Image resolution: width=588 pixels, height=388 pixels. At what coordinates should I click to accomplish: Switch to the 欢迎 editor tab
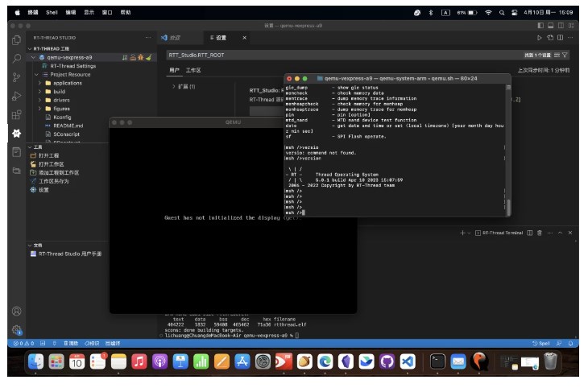pyautogui.click(x=175, y=38)
